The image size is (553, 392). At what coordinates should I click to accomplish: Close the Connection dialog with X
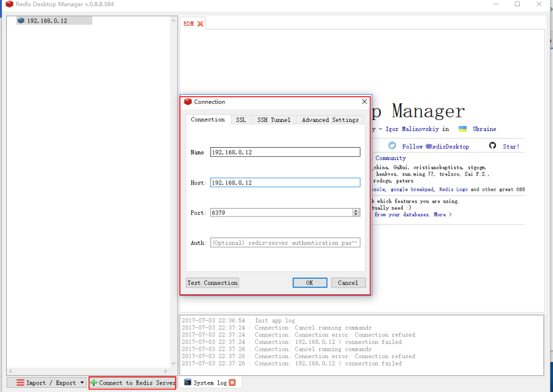point(364,102)
